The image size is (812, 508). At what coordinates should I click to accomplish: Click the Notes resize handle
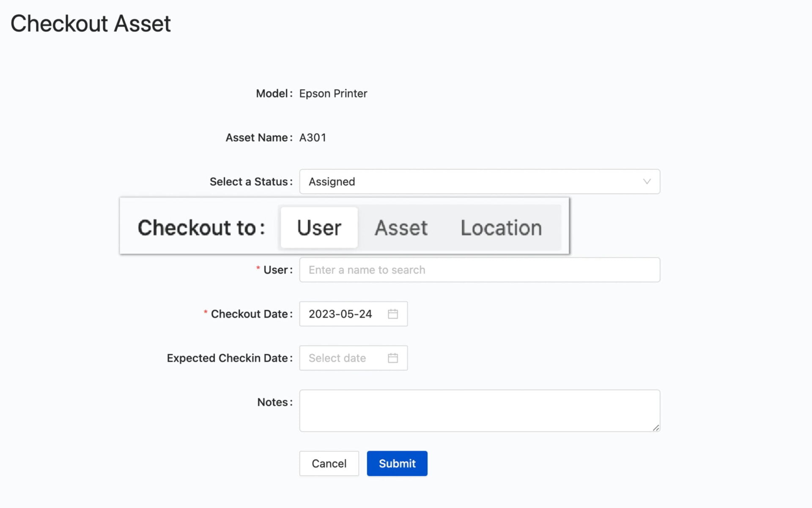click(x=656, y=428)
